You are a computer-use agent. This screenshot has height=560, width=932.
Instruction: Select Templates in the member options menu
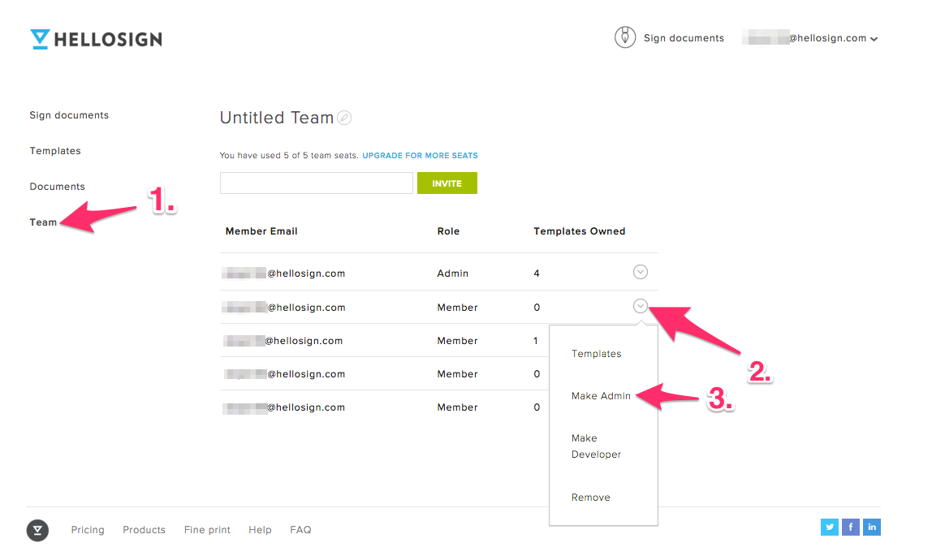[596, 354]
